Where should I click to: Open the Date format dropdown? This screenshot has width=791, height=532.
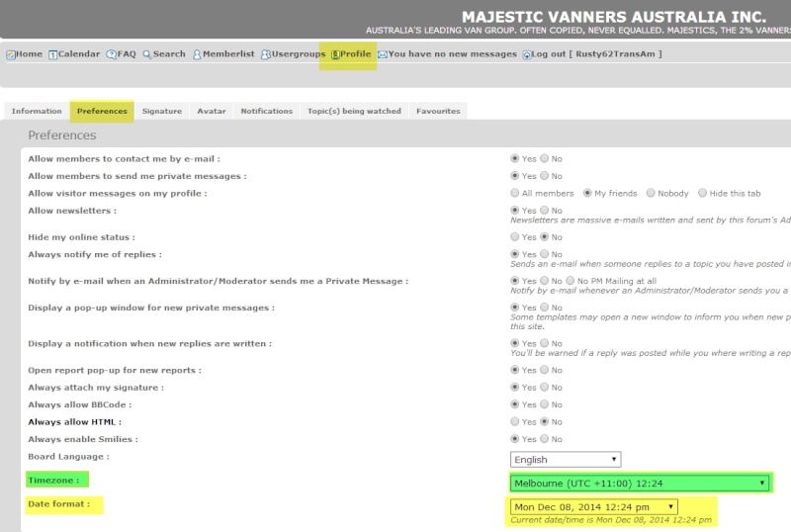coord(594,506)
